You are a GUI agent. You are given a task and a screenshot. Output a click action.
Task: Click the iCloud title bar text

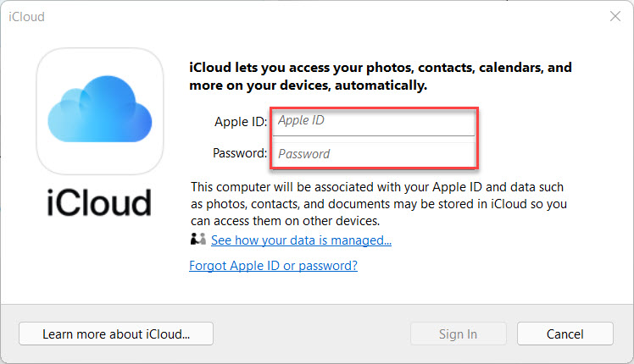pyautogui.click(x=26, y=16)
